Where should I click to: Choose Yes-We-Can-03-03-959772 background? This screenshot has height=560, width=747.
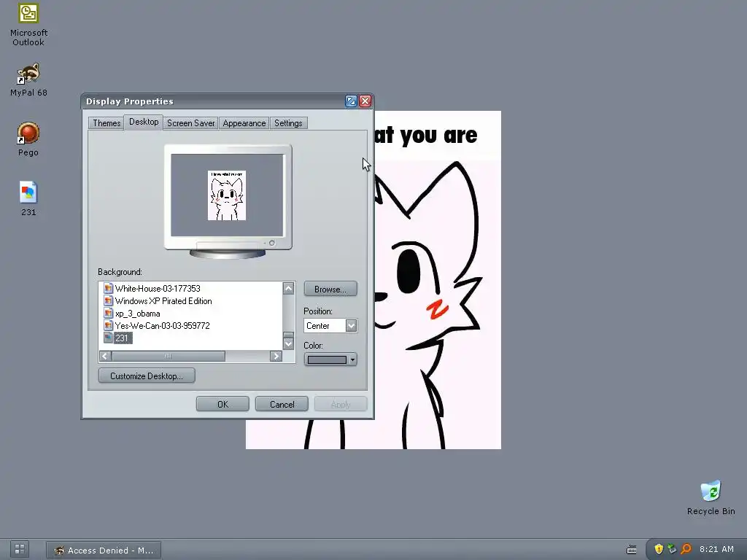[x=162, y=326]
